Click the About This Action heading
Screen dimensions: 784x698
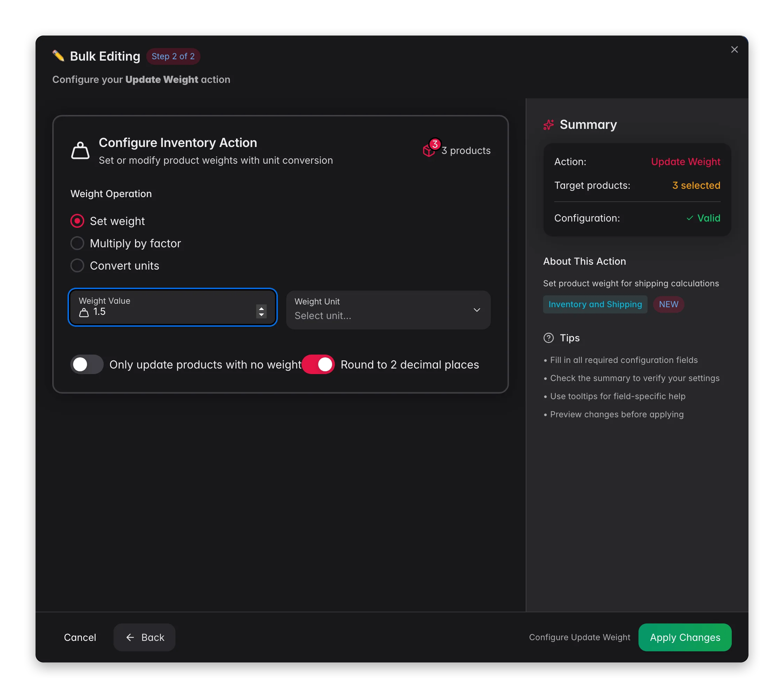click(585, 261)
